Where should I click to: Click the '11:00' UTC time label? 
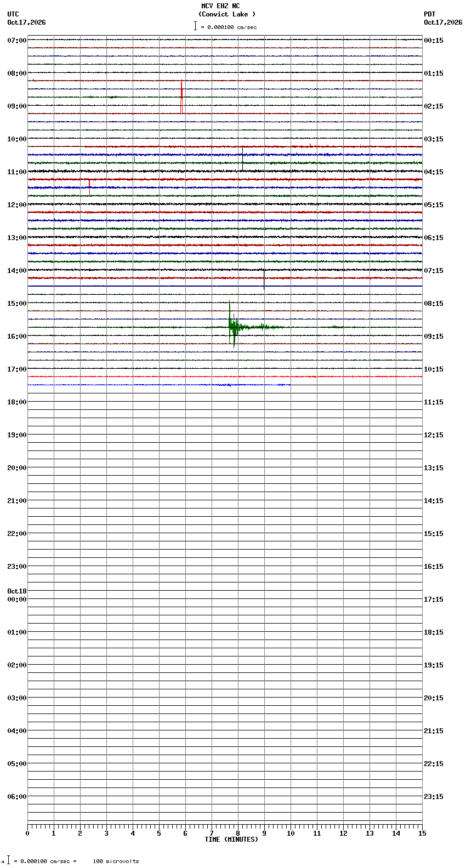(17, 172)
